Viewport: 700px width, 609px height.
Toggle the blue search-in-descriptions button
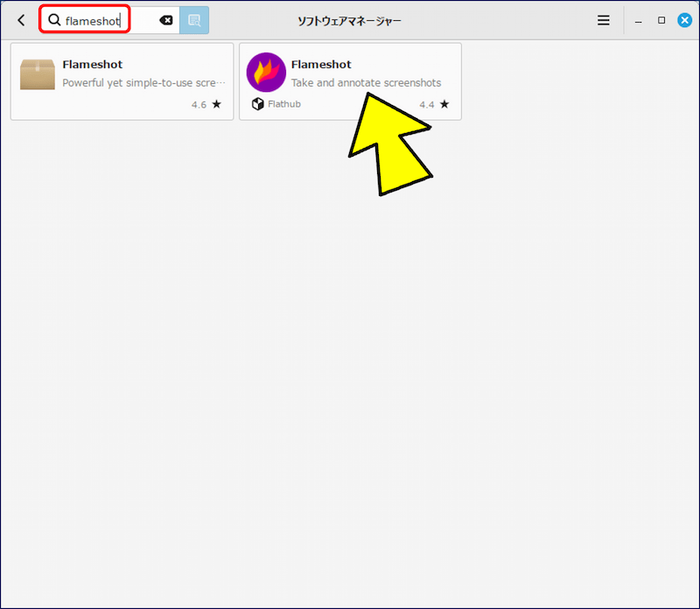tap(194, 20)
